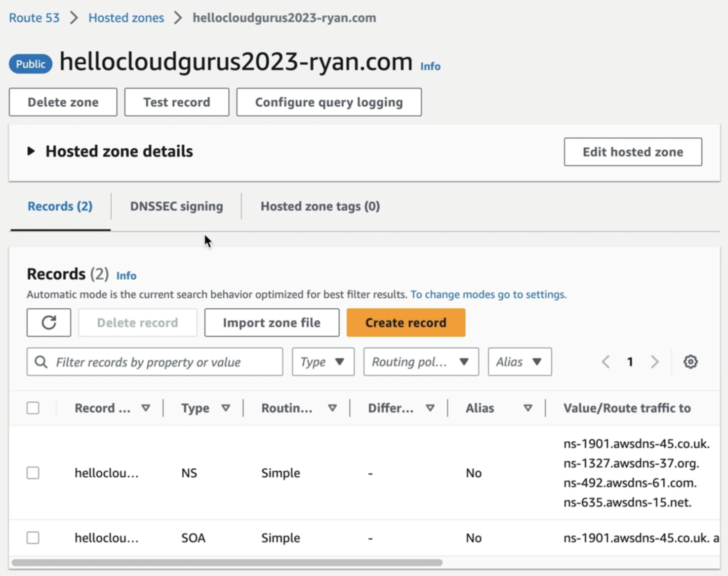The image size is (728, 576).
Task: Sort by Differentiator column arrow
Action: click(x=430, y=408)
